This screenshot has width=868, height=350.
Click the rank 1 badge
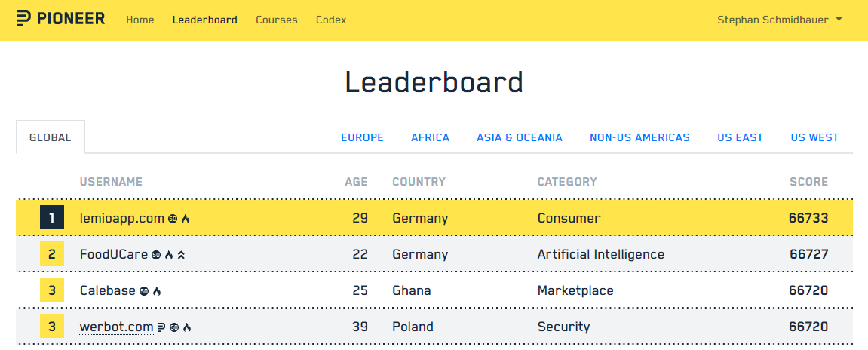(52, 218)
